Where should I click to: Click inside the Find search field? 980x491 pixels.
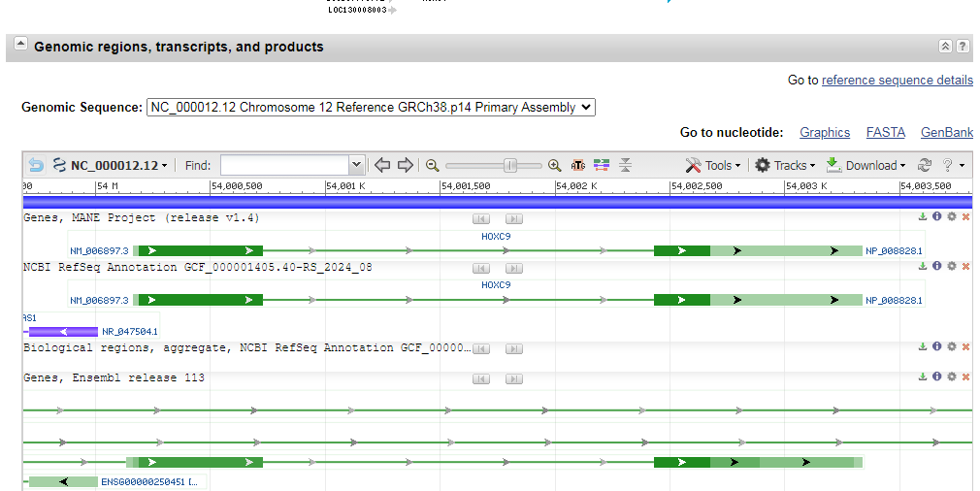click(284, 166)
